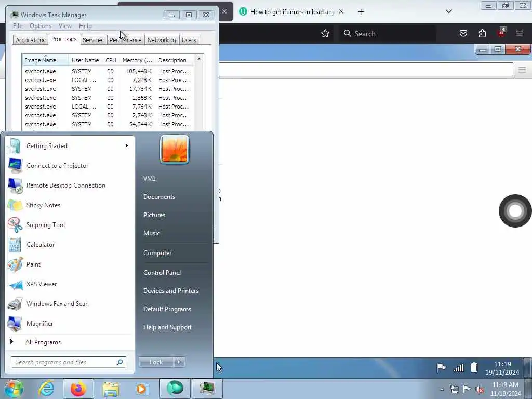Image resolution: width=532 pixels, height=399 pixels.
Task: Switch to Firefox in the taskbar
Action: click(78, 389)
